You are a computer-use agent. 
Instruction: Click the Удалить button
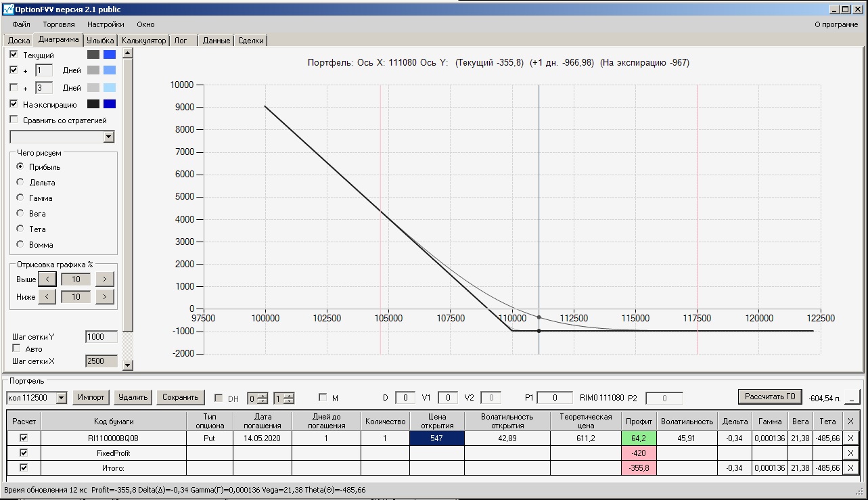[133, 397]
